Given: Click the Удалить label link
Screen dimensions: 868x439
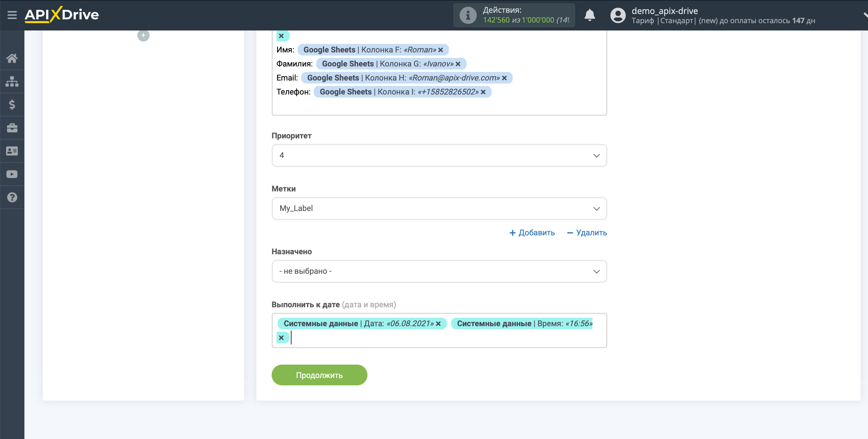Looking at the screenshot, I should coord(587,233).
